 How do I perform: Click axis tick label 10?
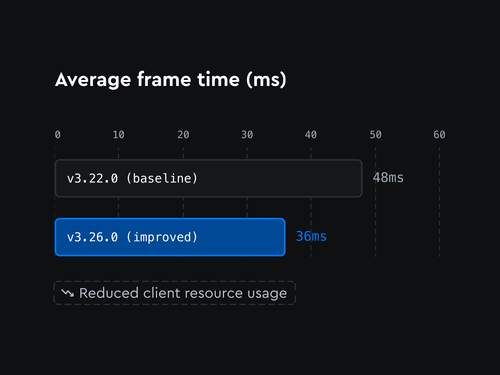[x=118, y=135]
